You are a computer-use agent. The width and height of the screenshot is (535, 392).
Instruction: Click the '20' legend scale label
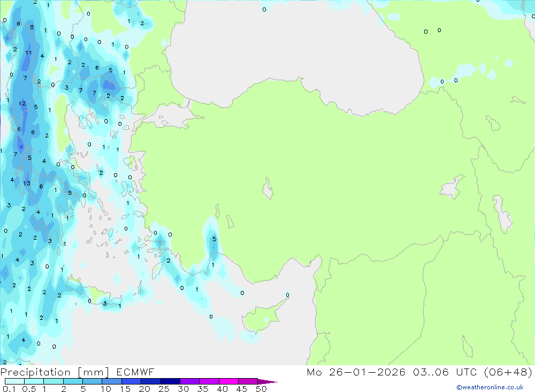pos(144,389)
